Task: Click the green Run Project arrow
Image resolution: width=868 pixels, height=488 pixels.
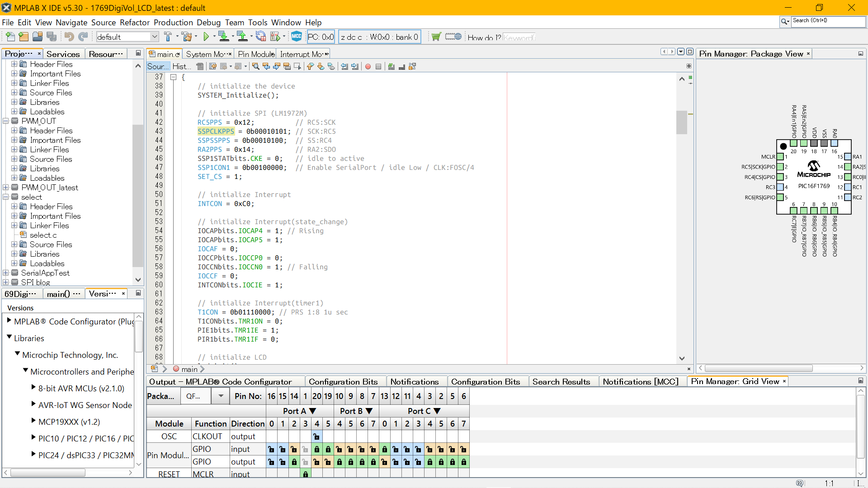Action: click(206, 37)
